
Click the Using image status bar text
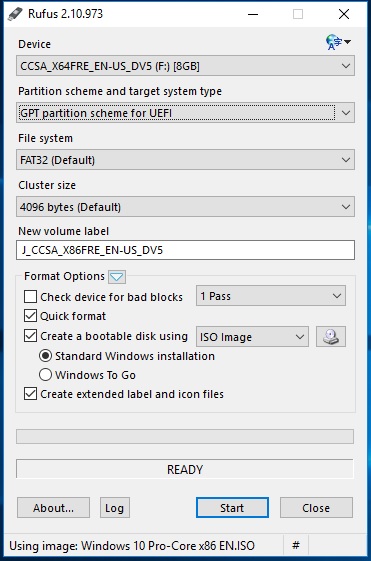[x=132, y=546]
